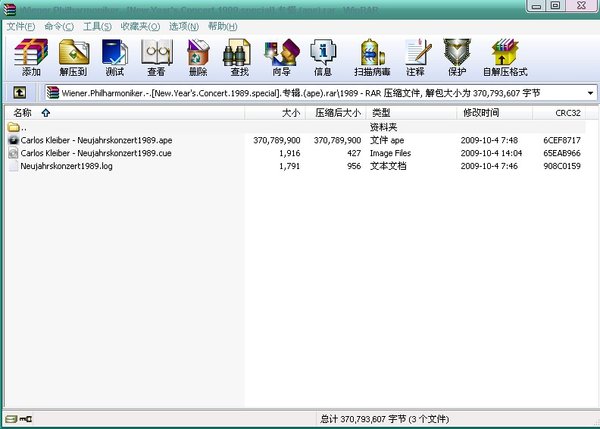
Task: Click the 956 compressed size value
Action: (354, 166)
